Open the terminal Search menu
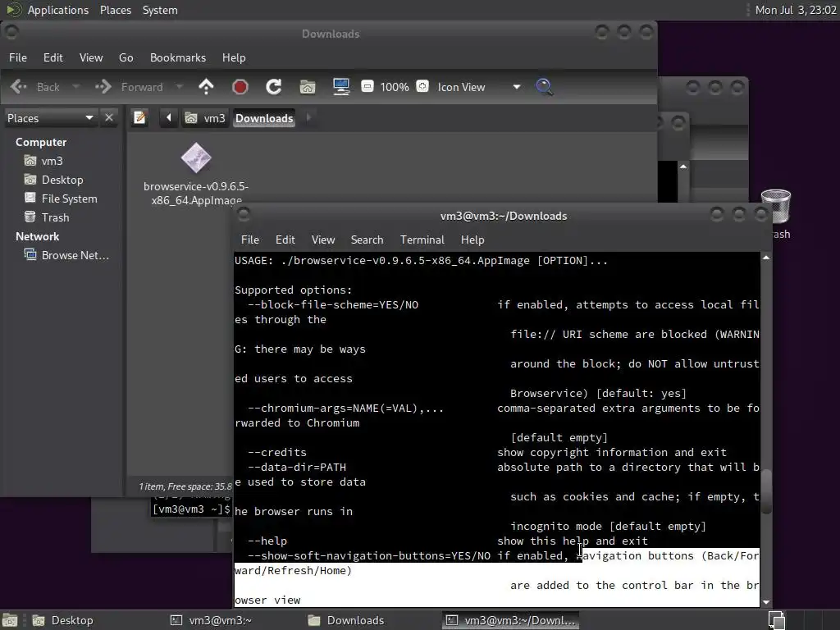The image size is (840, 630). pyautogui.click(x=367, y=240)
